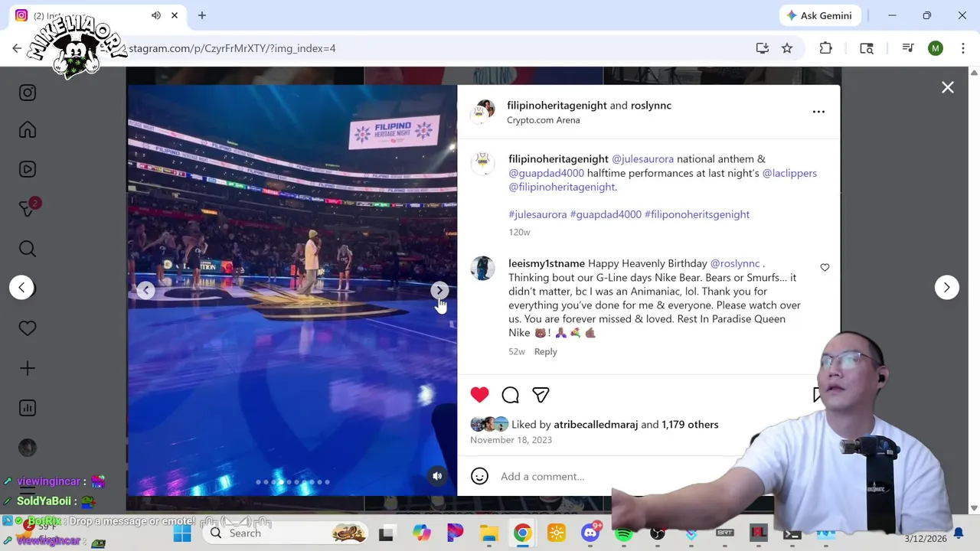Click the Instagram logo in the sidebar
Image resolution: width=980 pixels, height=551 pixels.
coord(28,93)
